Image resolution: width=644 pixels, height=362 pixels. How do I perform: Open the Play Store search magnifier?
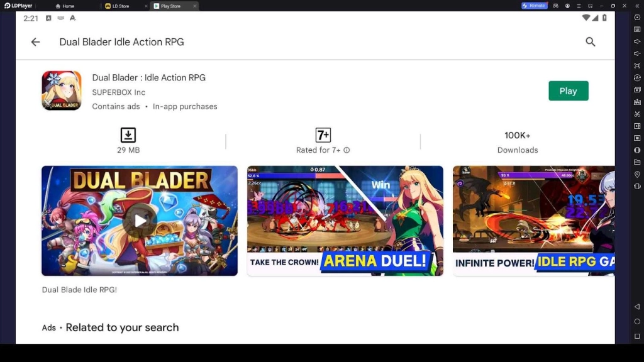click(590, 42)
